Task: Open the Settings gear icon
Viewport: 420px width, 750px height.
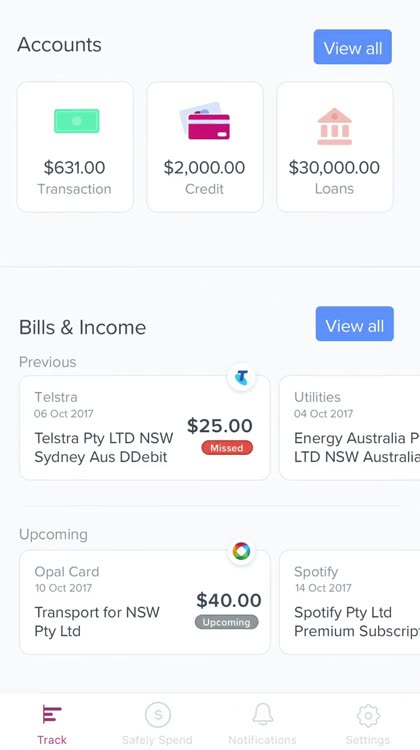Action: [368, 716]
